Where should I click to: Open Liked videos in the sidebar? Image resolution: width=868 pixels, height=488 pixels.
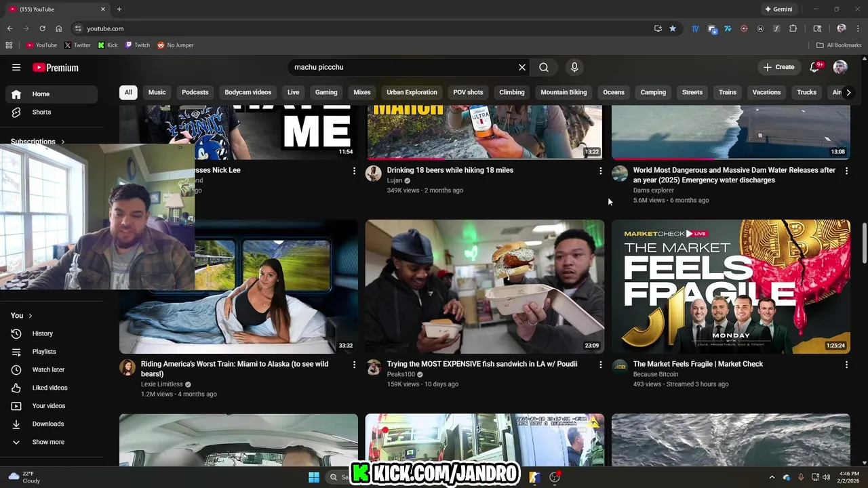click(x=52, y=388)
